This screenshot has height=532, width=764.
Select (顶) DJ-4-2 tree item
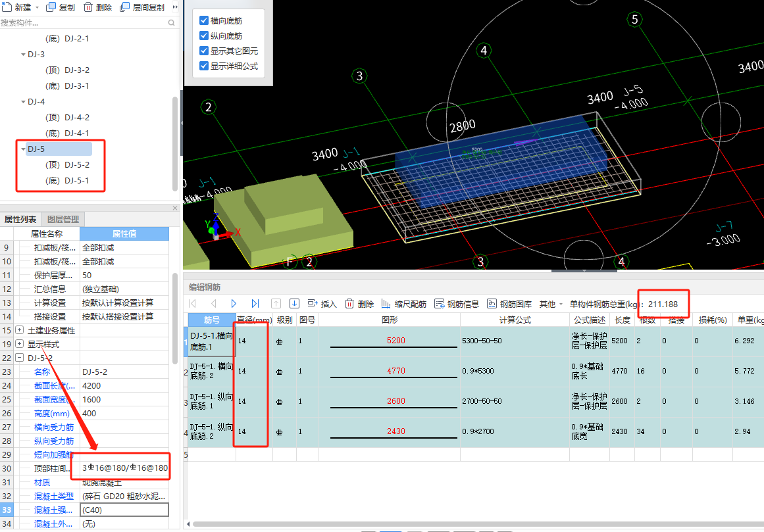point(67,117)
